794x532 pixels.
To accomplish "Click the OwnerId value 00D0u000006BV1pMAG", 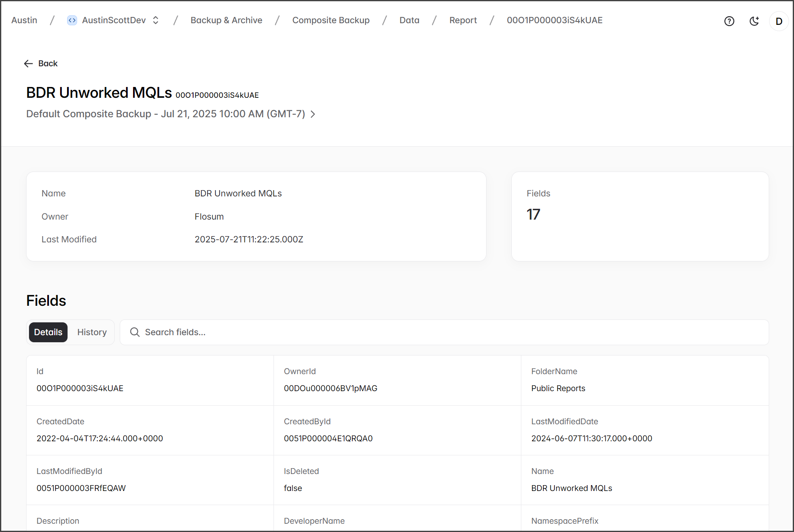I will (x=330, y=388).
